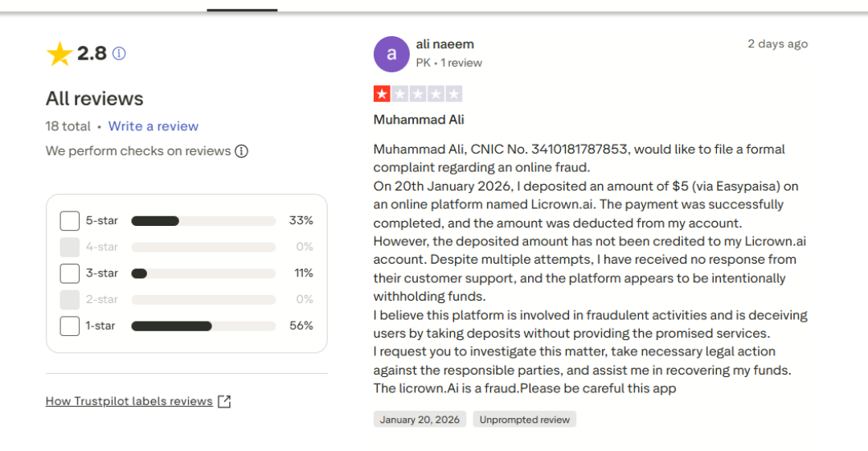Tick the 3-star filter checkbox

click(70, 273)
